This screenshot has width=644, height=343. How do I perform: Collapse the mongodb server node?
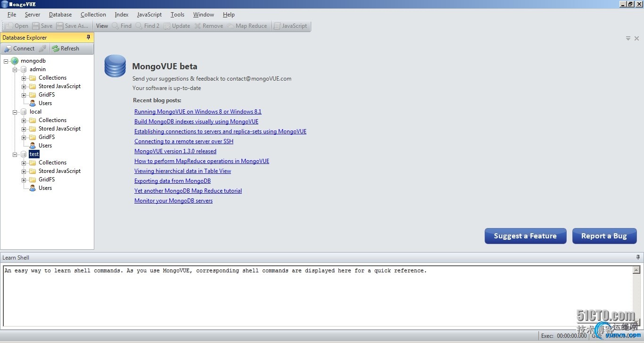click(6, 61)
